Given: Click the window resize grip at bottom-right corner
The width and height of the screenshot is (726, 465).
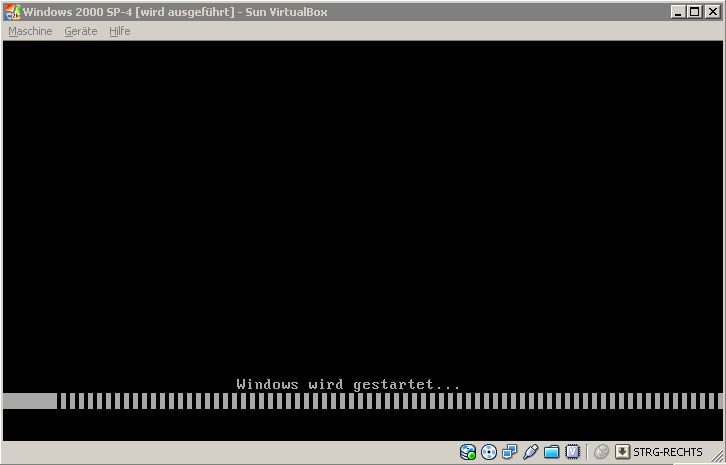Looking at the screenshot, I should 718,458.
